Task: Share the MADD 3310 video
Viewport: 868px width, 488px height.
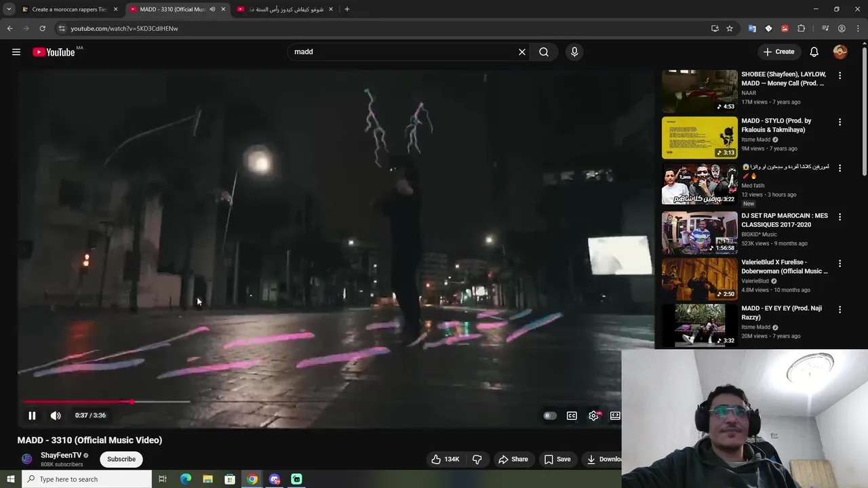Action: [513, 460]
